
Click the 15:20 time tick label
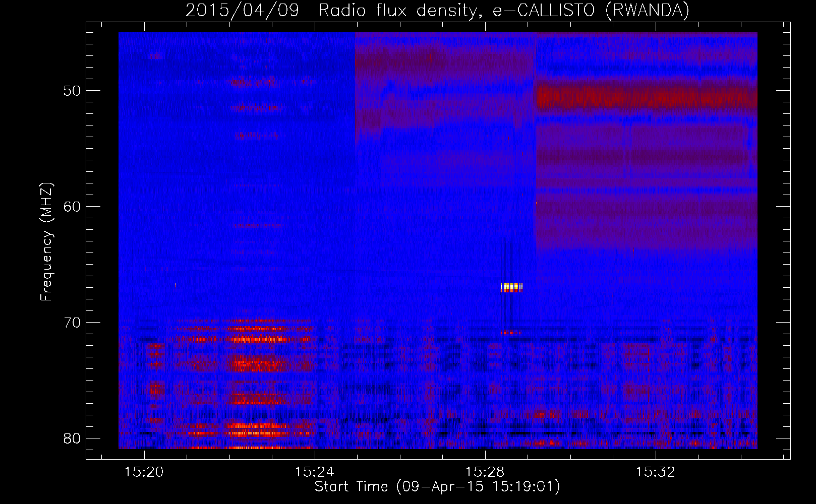(144, 472)
